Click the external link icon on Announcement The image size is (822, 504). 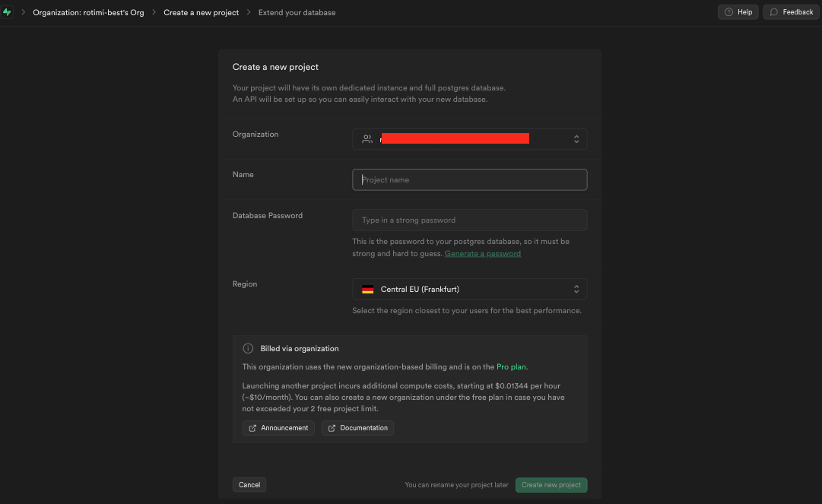click(x=252, y=428)
